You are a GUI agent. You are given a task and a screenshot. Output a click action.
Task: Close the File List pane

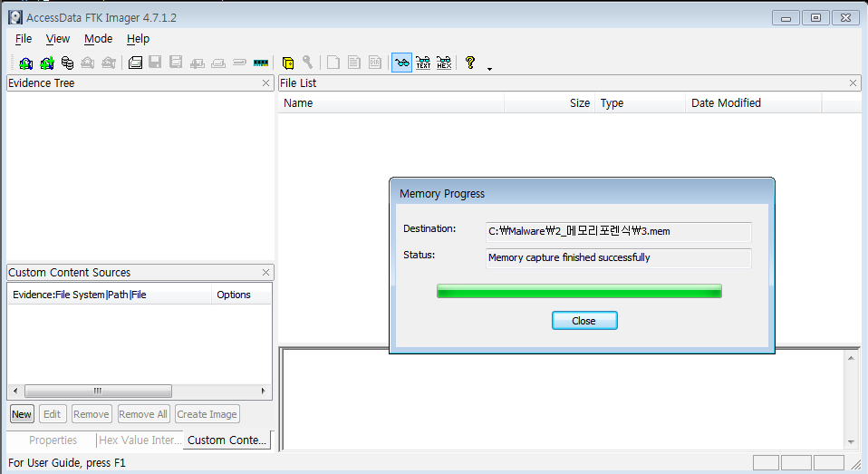(x=854, y=83)
